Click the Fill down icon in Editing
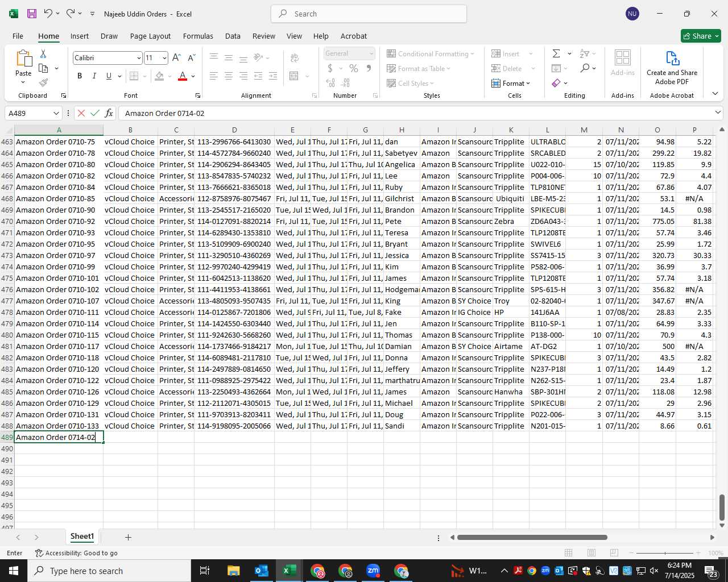Image resolution: width=728 pixels, height=582 pixels. [556, 68]
